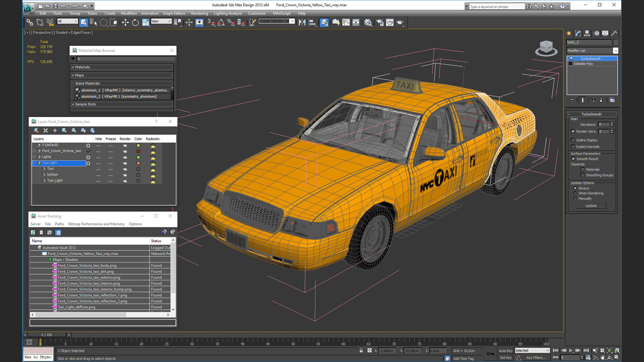Click Delete layer icon in Layer dialog
Screen dimensions: 644x362
pyautogui.click(x=46, y=130)
